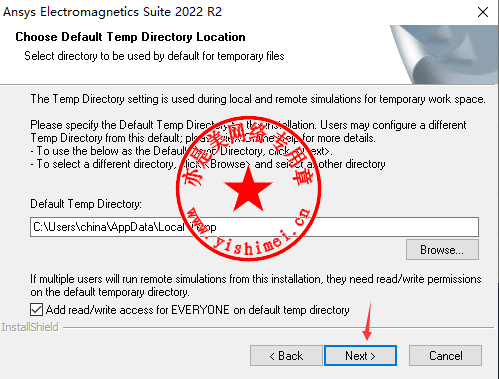
Task: Click the 'Default Temp Directory:' label
Action: 86,204
